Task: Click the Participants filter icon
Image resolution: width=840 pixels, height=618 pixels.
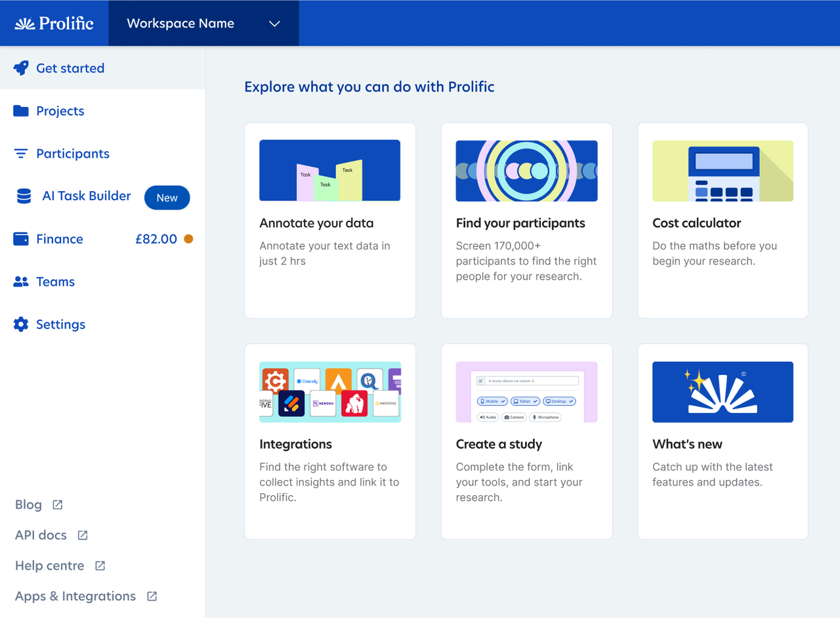Action: [x=20, y=153]
